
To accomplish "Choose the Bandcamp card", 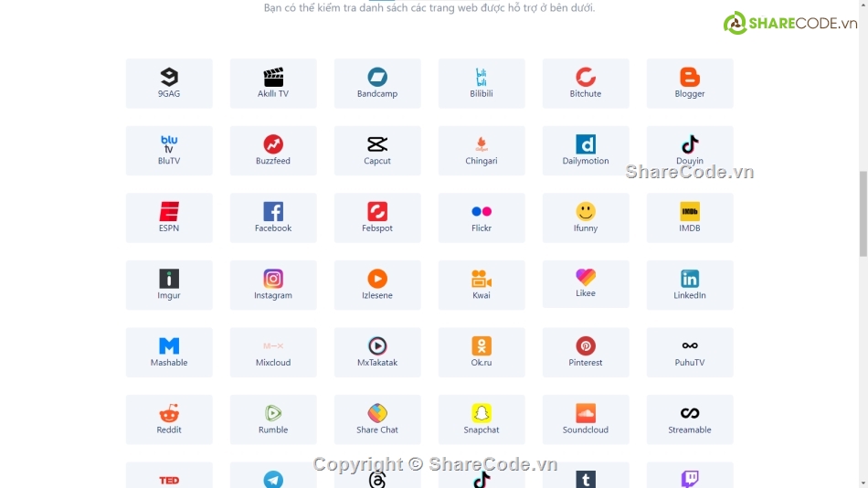I will 377,84.
